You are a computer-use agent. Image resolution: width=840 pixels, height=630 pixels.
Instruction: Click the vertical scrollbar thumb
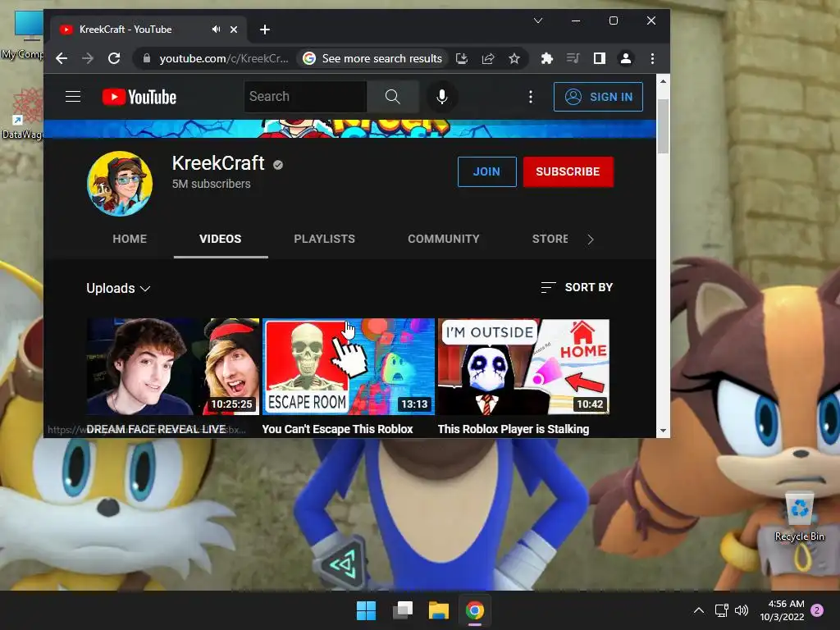pos(663,126)
